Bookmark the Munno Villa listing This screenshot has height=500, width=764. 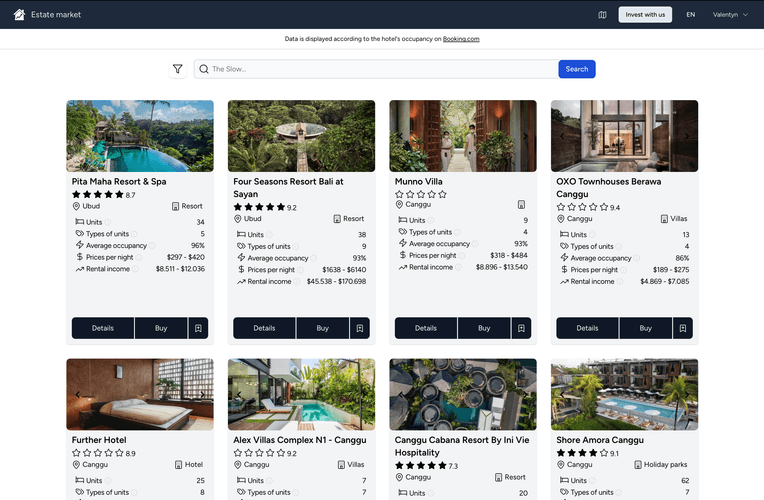pyautogui.click(x=521, y=328)
